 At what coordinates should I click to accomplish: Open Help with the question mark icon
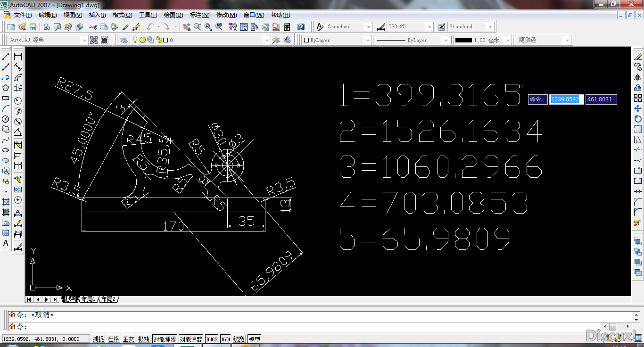(301, 27)
